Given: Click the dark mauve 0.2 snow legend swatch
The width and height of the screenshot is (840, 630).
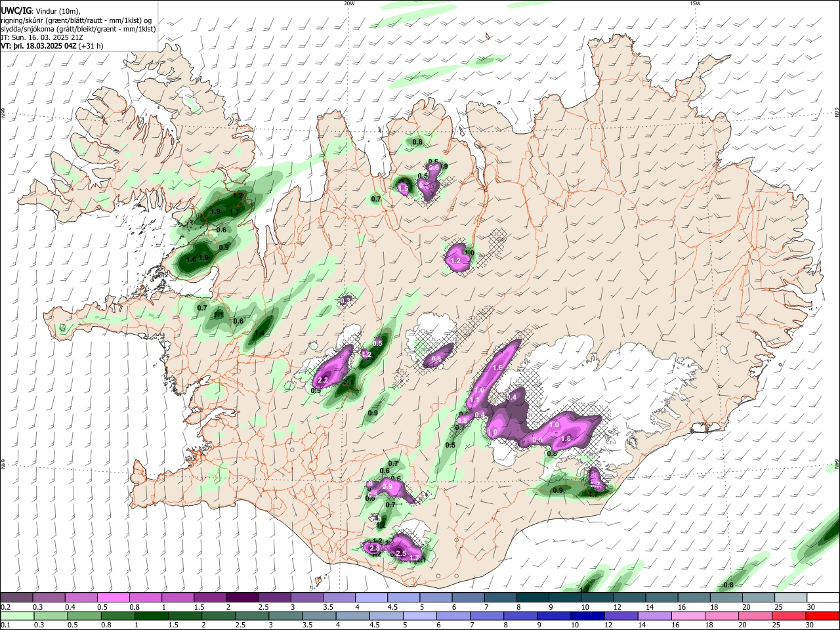Looking at the screenshot, I should point(16,598).
